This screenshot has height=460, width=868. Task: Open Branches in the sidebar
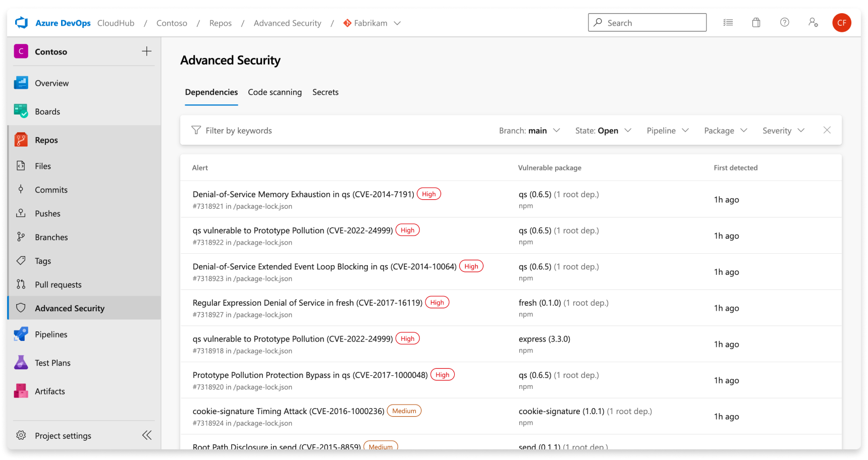click(x=50, y=237)
